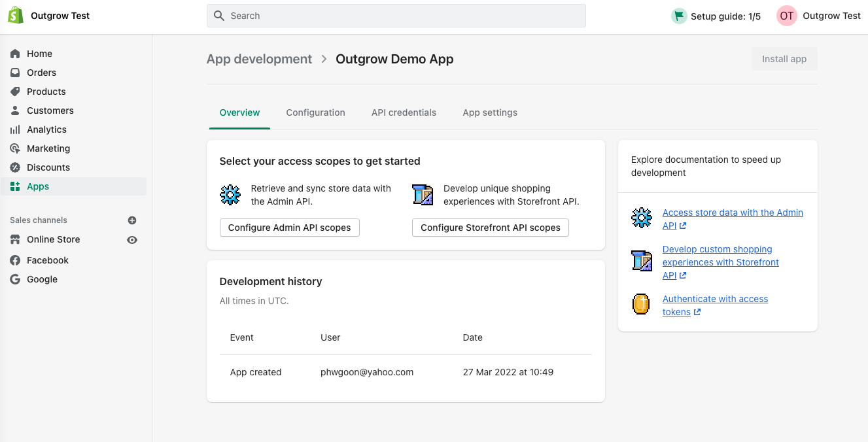The image size is (868, 442).
Task: Click the Online Store storefront icon
Action: click(x=15, y=239)
